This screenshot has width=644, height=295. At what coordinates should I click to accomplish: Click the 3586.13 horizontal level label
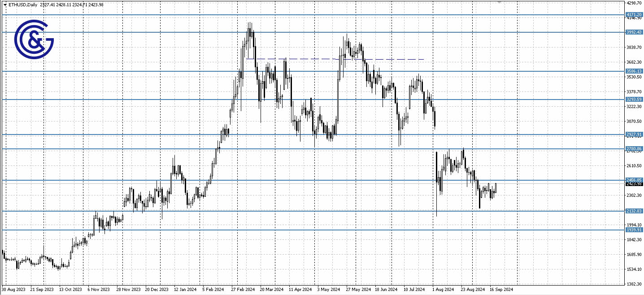[634, 71]
